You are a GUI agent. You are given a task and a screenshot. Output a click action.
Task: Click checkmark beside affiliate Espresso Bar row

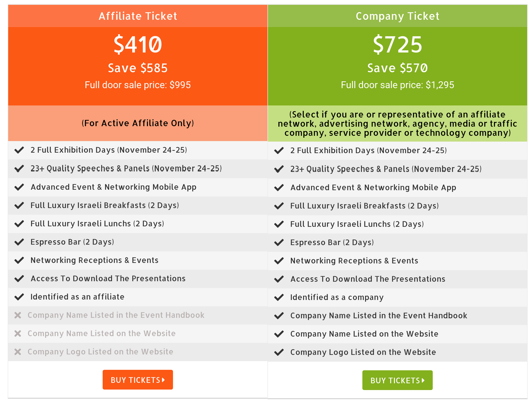tap(19, 242)
